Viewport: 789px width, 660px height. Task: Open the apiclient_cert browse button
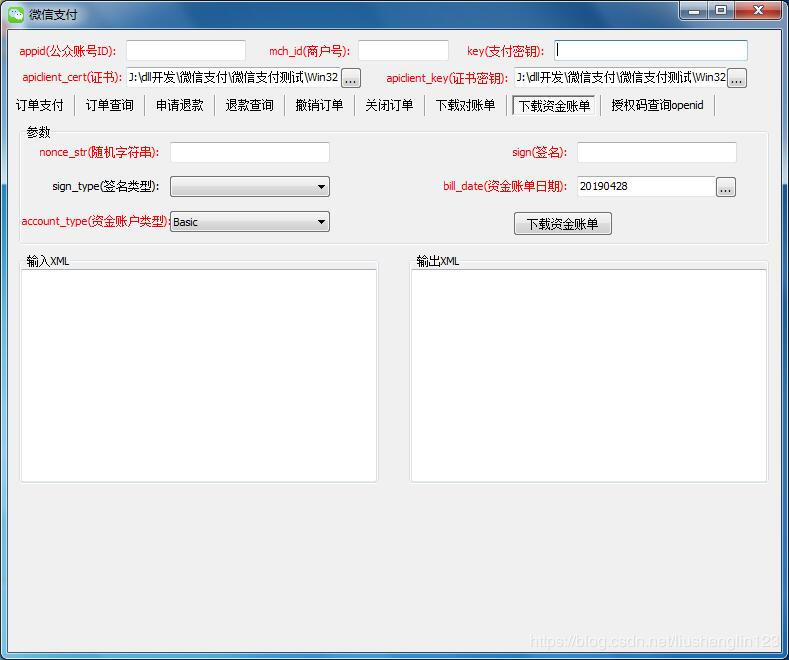351,78
